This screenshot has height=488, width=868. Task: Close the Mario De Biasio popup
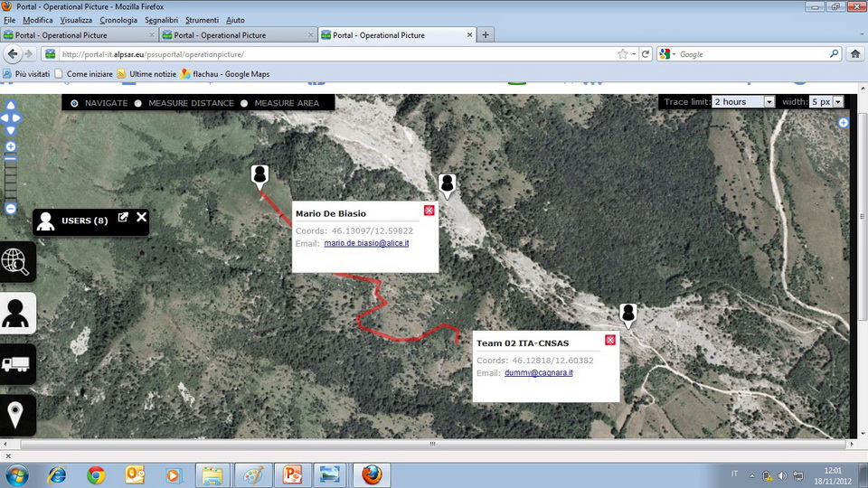pos(429,211)
